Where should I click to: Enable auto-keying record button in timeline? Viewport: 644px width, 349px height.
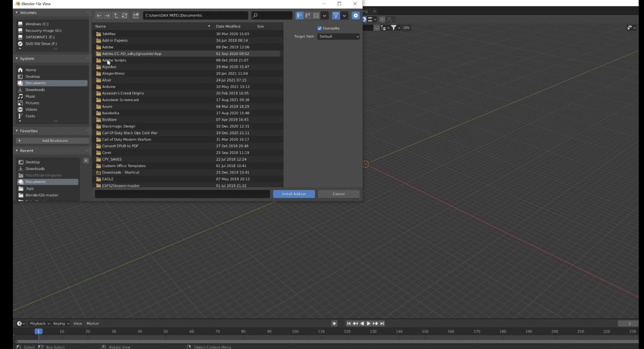(x=334, y=323)
